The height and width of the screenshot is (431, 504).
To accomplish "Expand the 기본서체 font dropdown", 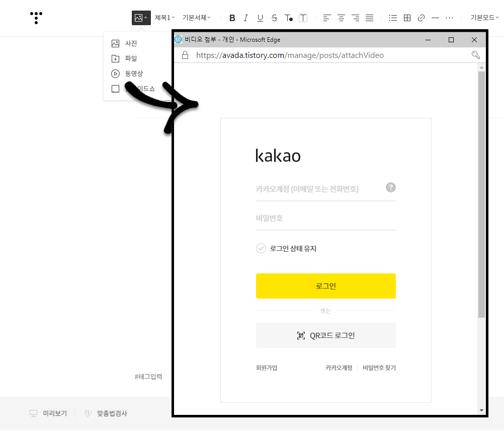I will pos(196,18).
